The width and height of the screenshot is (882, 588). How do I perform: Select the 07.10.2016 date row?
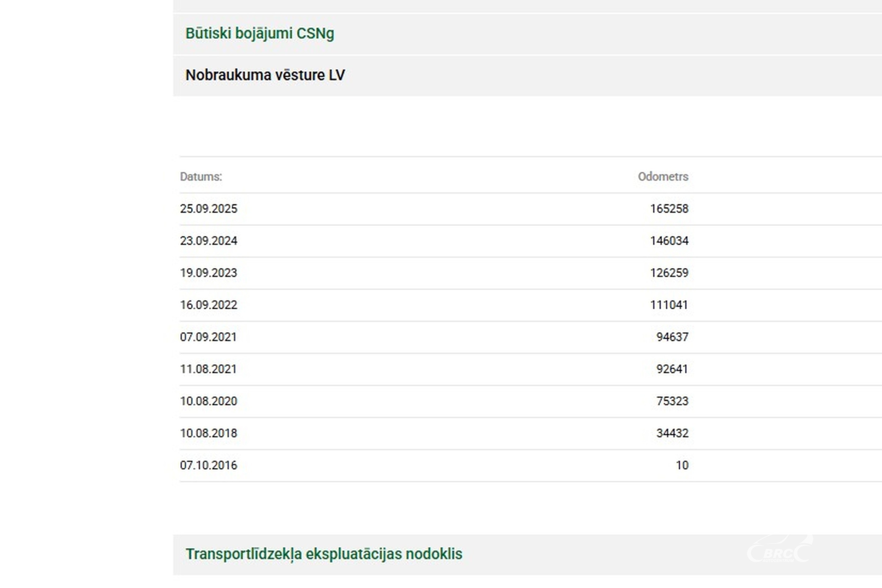click(209, 465)
